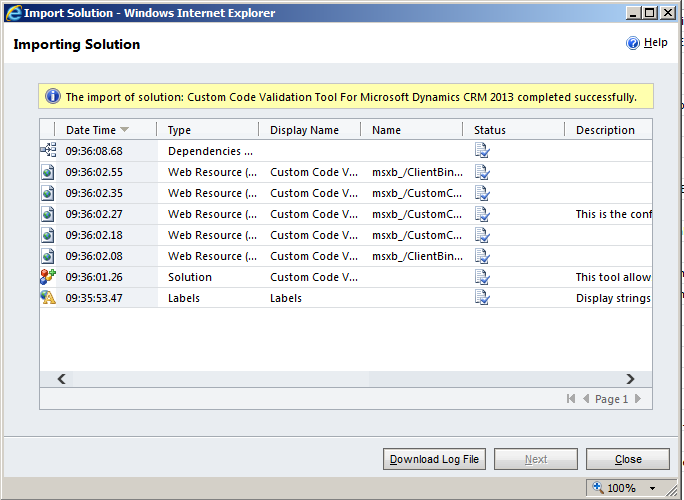Click status icon for 09:36:02.55 row

click(482, 172)
